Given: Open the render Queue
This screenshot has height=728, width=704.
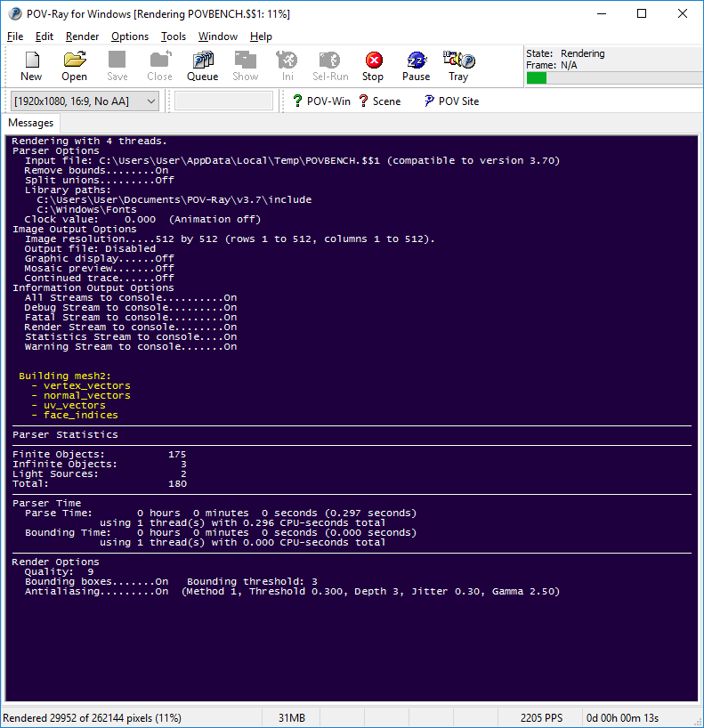Looking at the screenshot, I should tap(202, 67).
